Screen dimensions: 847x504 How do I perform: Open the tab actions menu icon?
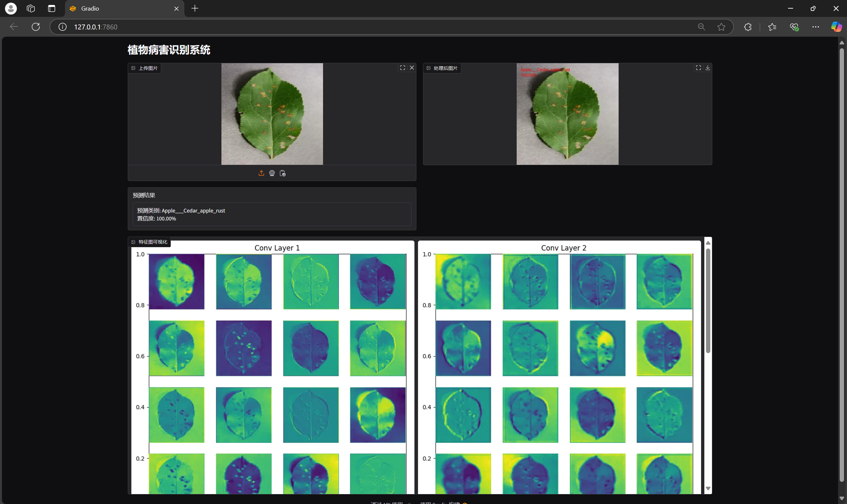coord(52,9)
